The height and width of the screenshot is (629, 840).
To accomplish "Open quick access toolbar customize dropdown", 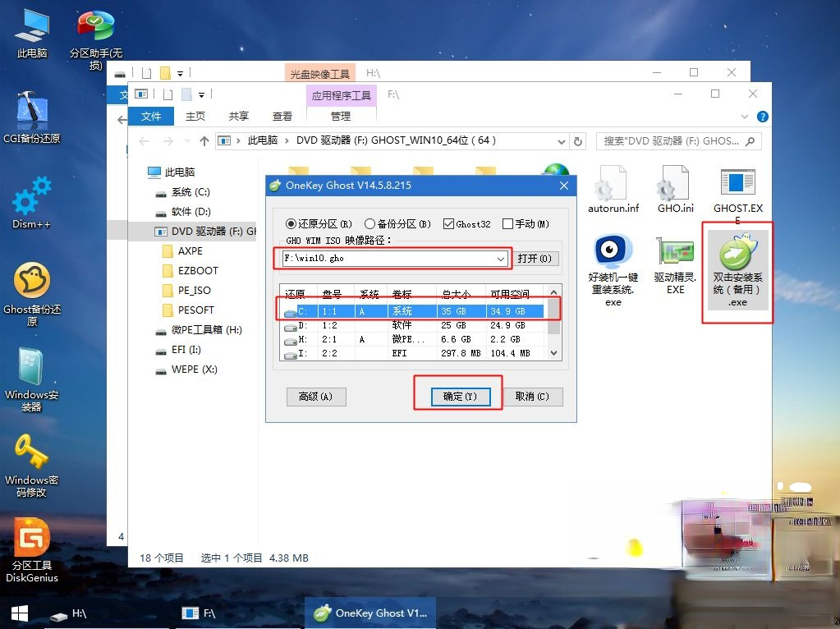I will click(201, 94).
